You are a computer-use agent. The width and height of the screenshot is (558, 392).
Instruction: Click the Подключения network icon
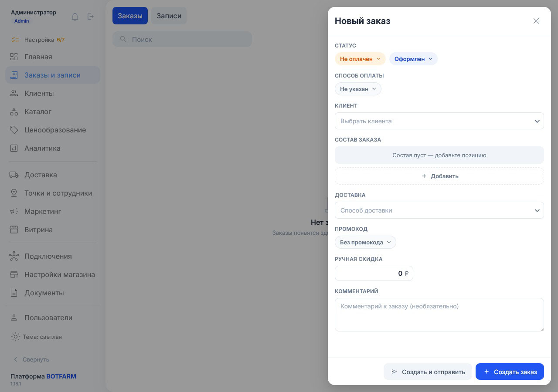(14, 256)
